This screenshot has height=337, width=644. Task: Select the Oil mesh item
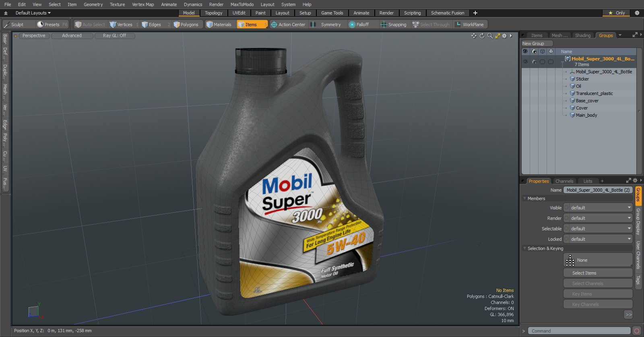point(578,86)
